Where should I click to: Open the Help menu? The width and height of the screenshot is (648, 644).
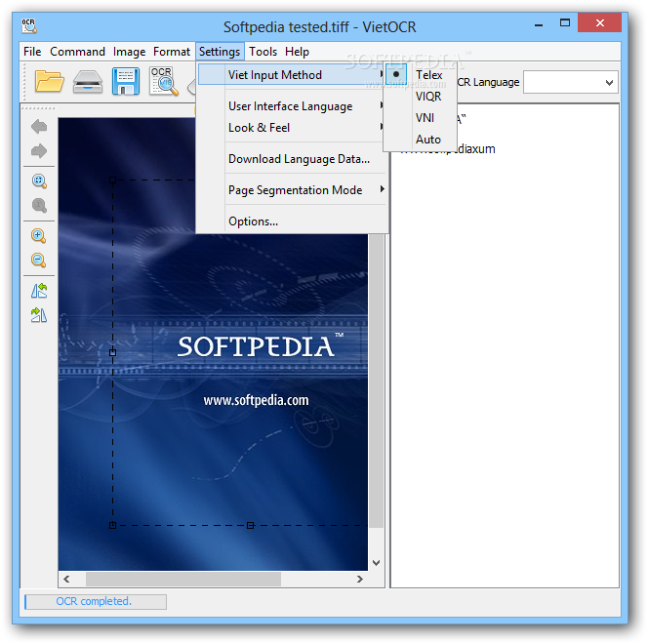(297, 52)
